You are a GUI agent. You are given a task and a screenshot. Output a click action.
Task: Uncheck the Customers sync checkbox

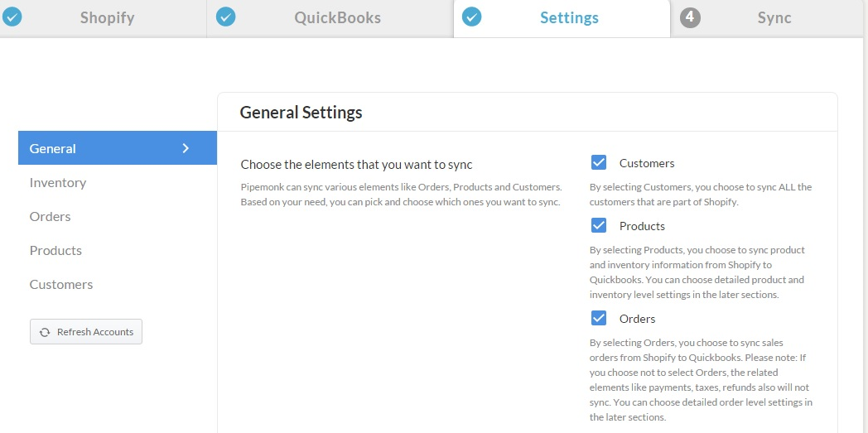599,162
